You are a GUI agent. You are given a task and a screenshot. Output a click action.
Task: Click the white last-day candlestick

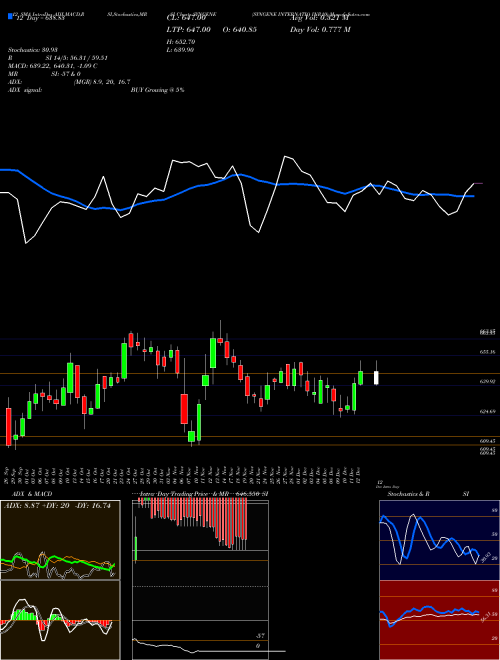[376, 377]
